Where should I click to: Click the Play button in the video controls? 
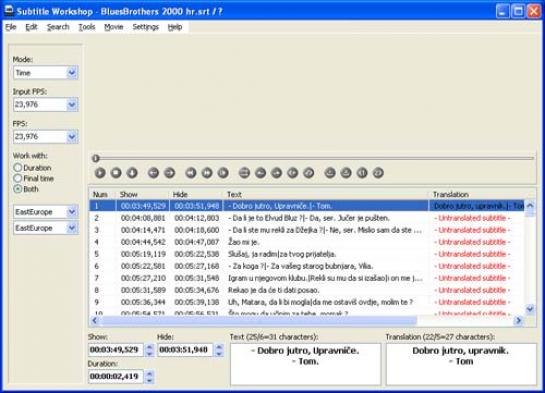point(100,173)
